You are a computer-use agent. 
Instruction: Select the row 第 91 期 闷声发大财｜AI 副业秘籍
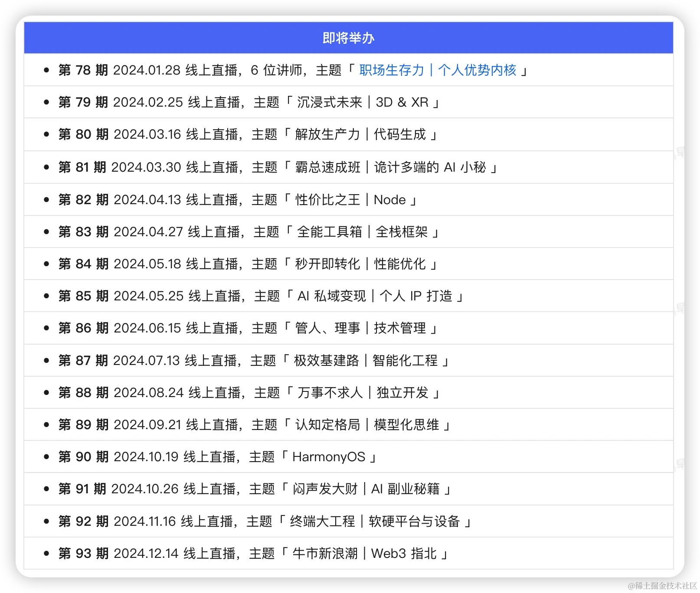[349, 489]
